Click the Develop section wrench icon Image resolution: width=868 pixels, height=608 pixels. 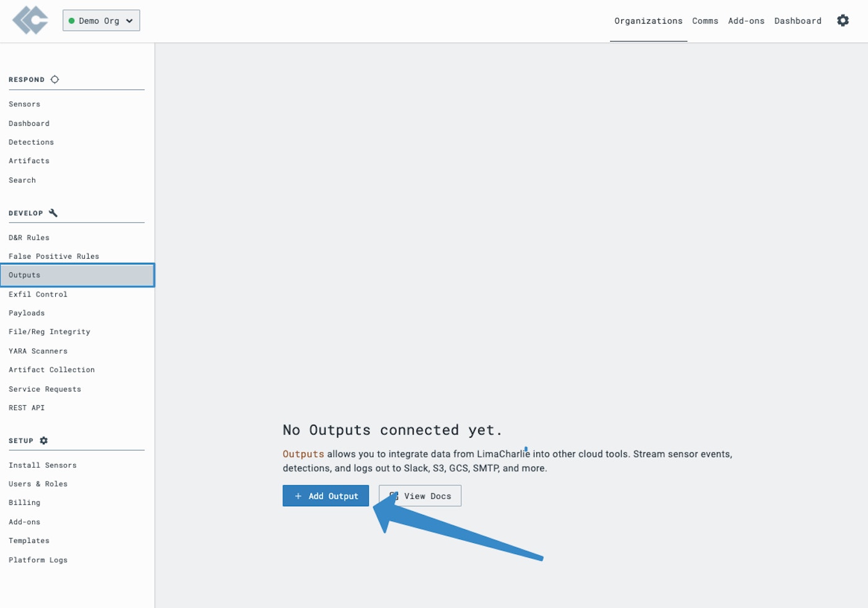(x=53, y=213)
